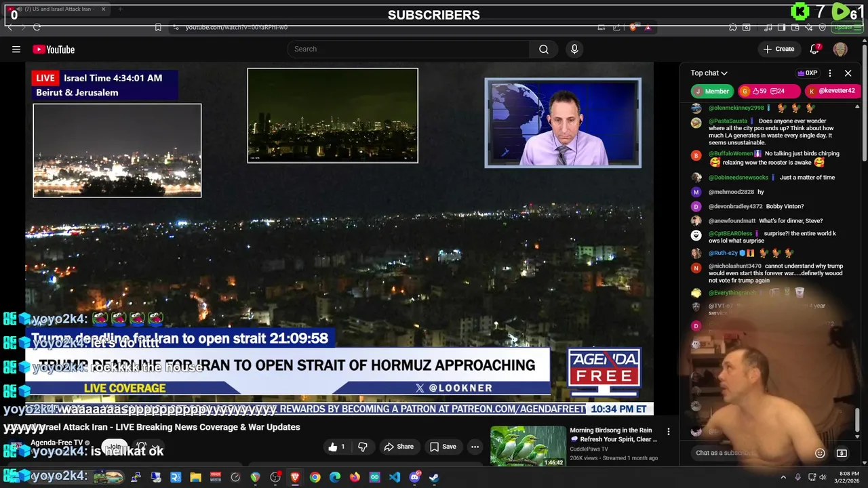Show hidden icons in the system tray
The image size is (868, 488).
point(783,477)
